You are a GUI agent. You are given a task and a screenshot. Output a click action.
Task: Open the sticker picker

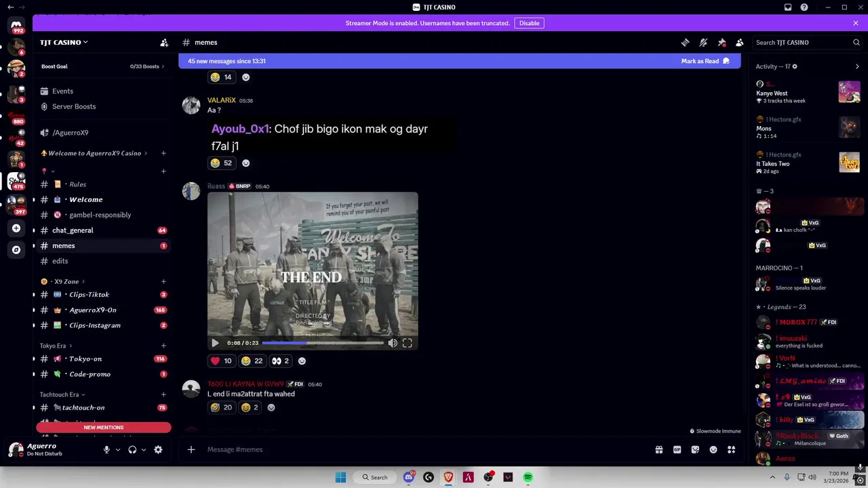pyautogui.click(x=695, y=449)
